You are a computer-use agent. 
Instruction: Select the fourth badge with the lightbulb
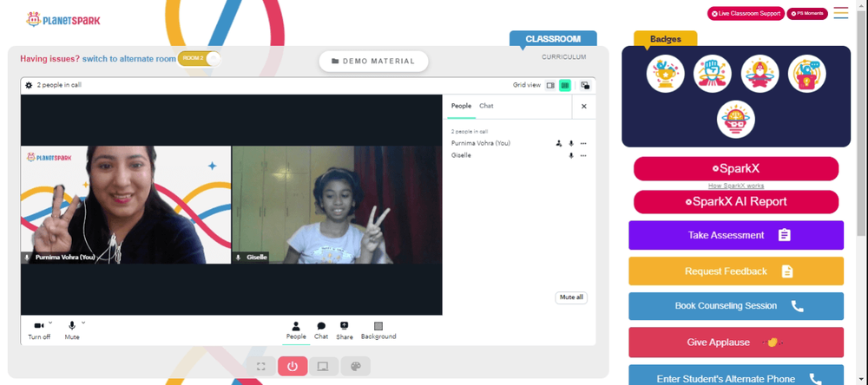point(807,74)
